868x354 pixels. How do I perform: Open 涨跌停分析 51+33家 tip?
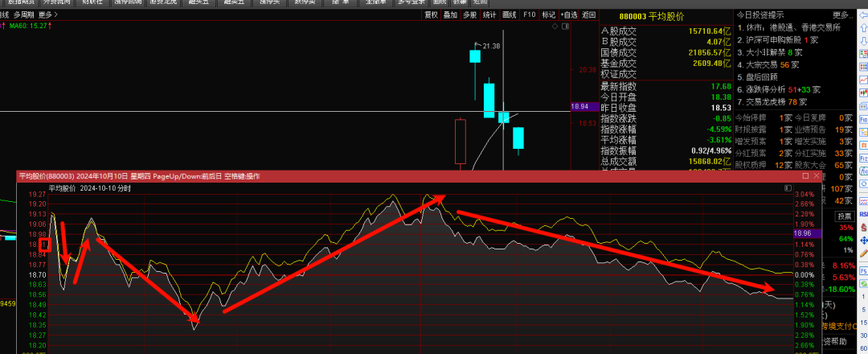click(780, 88)
